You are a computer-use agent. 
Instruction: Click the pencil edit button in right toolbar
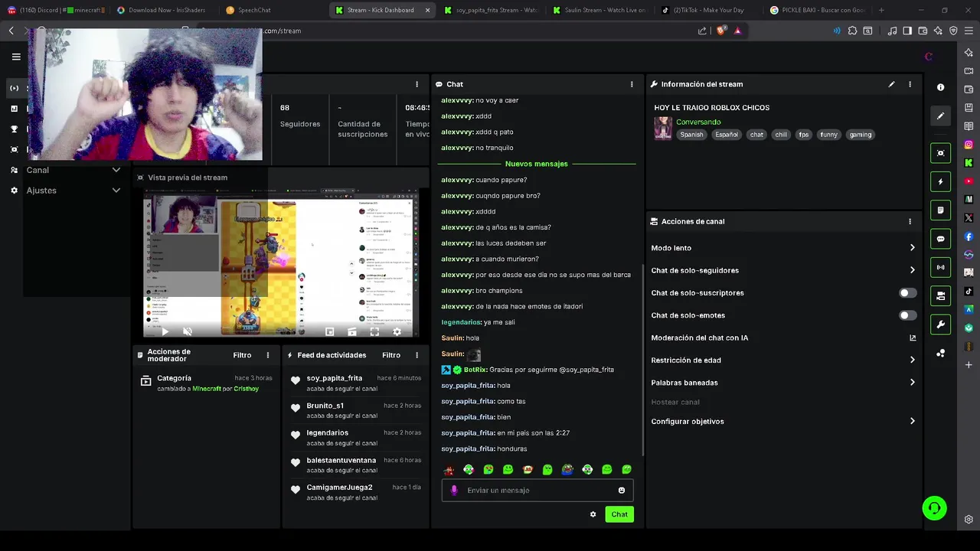(x=940, y=116)
